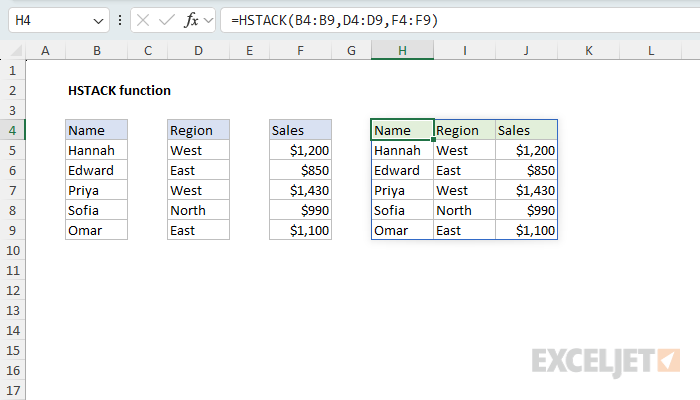Viewport: 700px width, 400px height.
Task: Select row 7 header
Action: click(12, 191)
